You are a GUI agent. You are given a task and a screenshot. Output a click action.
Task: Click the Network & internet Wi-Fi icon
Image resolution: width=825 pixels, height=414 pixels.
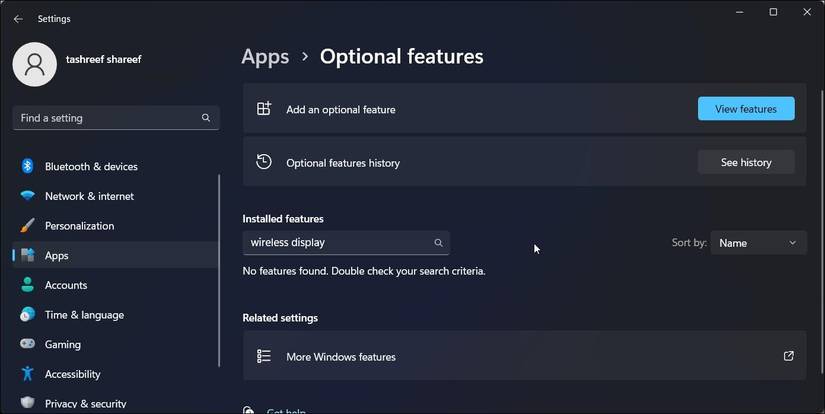(x=27, y=196)
